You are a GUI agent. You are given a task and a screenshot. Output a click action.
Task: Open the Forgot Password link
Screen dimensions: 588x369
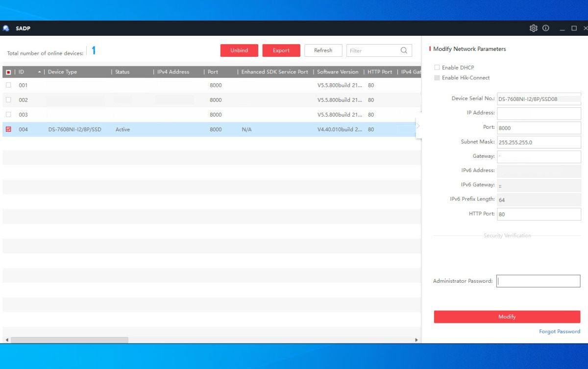coord(560,332)
